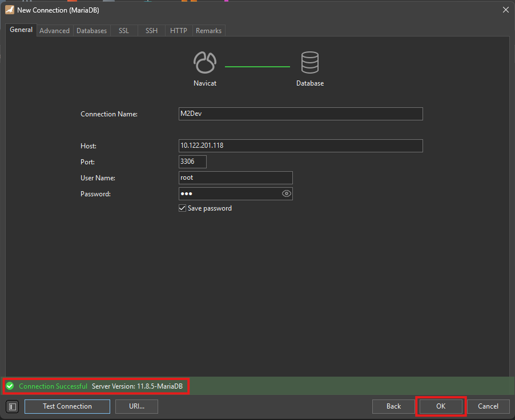
Task: Open the Databases tab
Action: (91, 31)
